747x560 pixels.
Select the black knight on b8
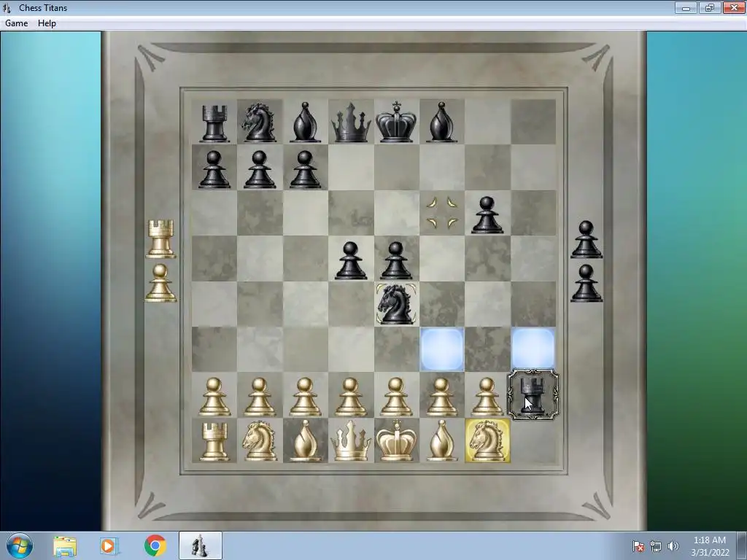pos(259,122)
